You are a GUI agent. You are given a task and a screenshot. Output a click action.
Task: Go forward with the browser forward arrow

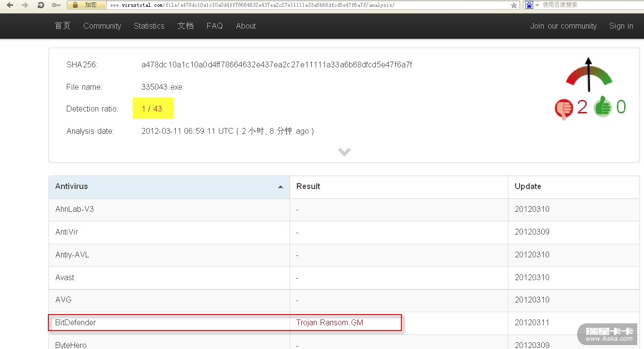tap(25, 5)
